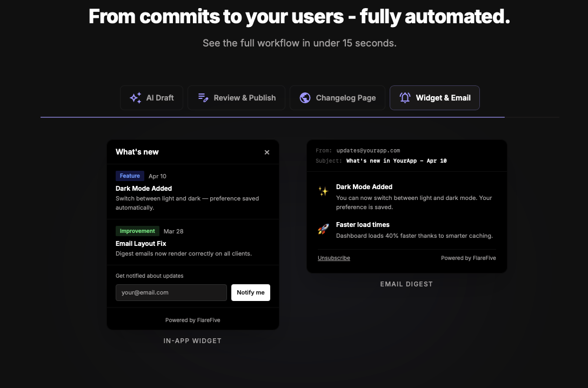The width and height of the screenshot is (588, 388).
Task: Click the rocket emoji beside Faster load times
Action: click(x=323, y=229)
